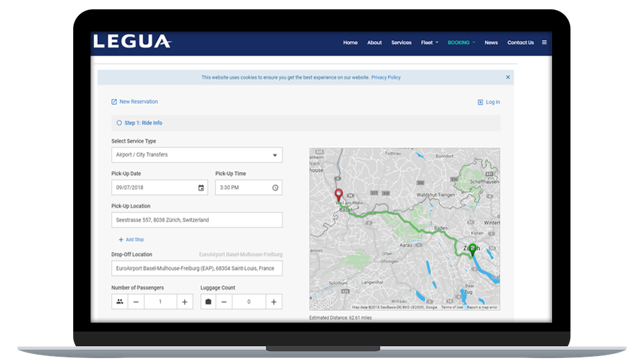Click the passengers count value field

(x=160, y=302)
